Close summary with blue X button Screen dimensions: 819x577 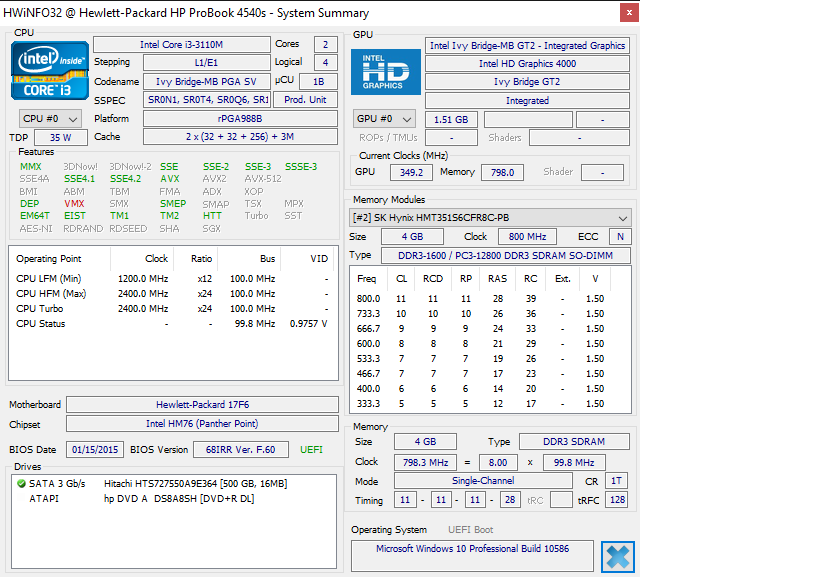coord(618,557)
